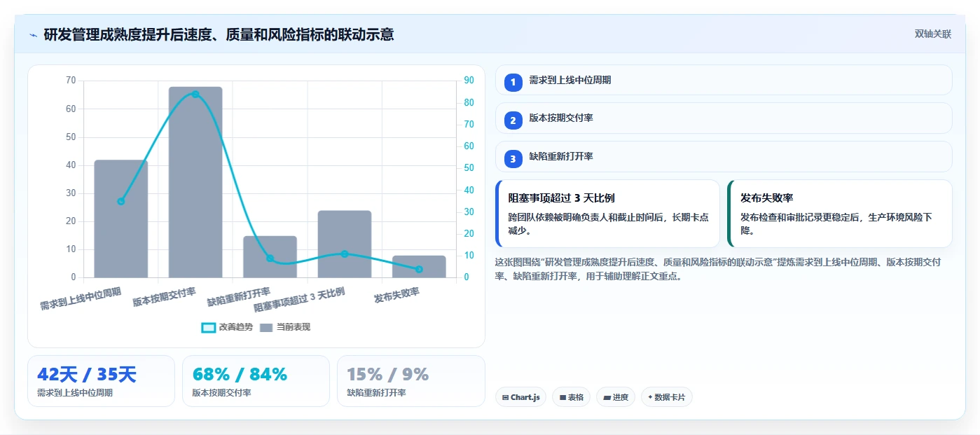
Task: Click the 数据卡片 tag
Action: (666, 397)
